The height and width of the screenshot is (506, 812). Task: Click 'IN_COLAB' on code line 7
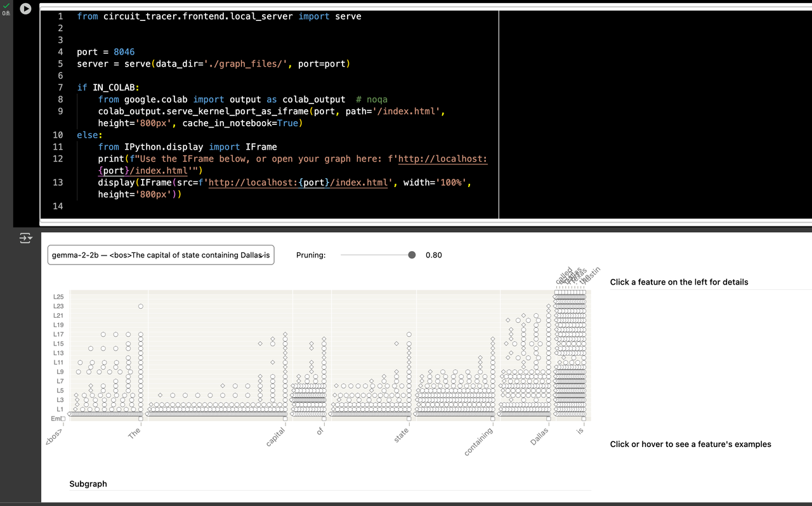coord(114,88)
